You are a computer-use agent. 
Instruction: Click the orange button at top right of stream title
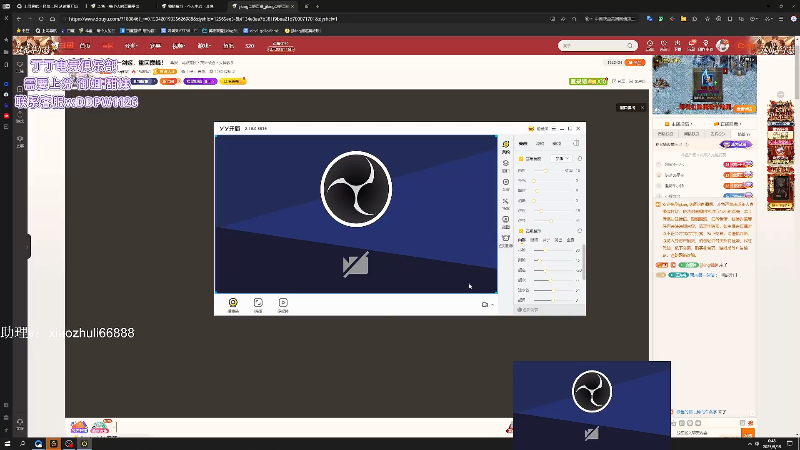[635, 62]
